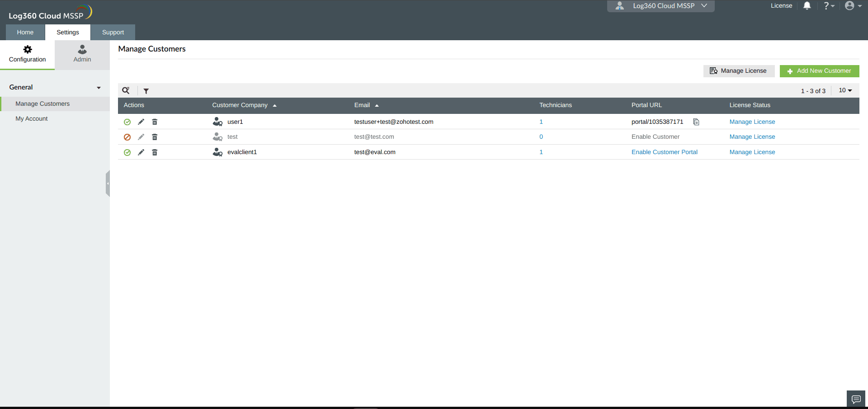The width and height of the screenshot is (868, 409).
Task: Click Enable Customer Portal for evalclient1
Action: (664, 152)
